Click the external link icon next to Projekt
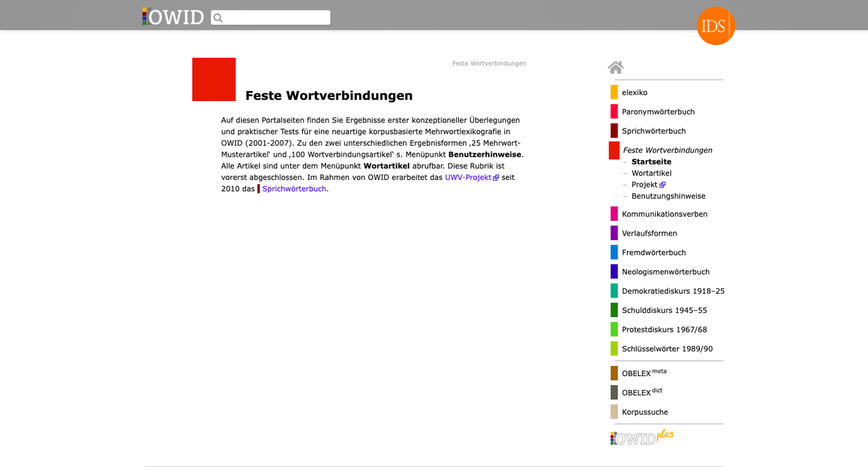The height and width of the screenshot is (467, 868). [662, 184]
